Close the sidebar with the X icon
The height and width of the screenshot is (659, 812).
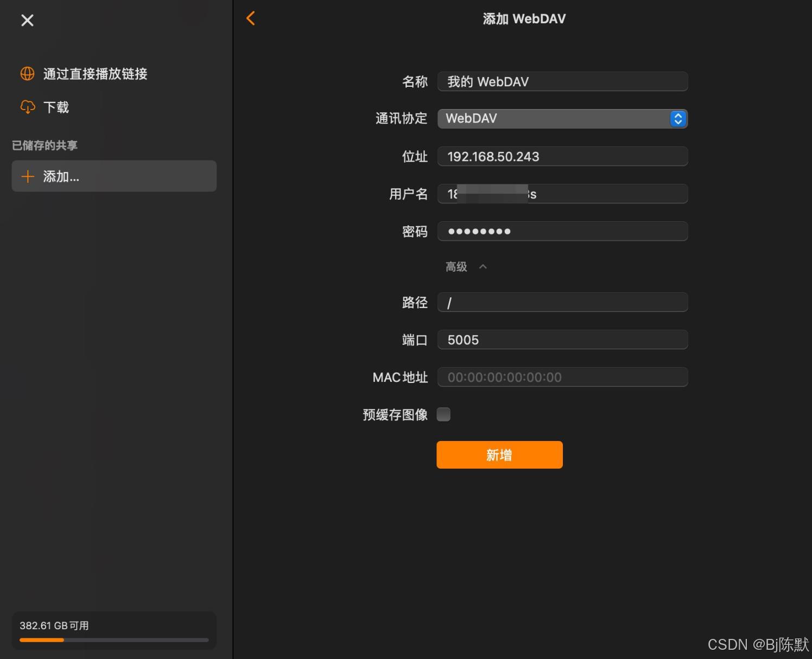click(27, 21)
